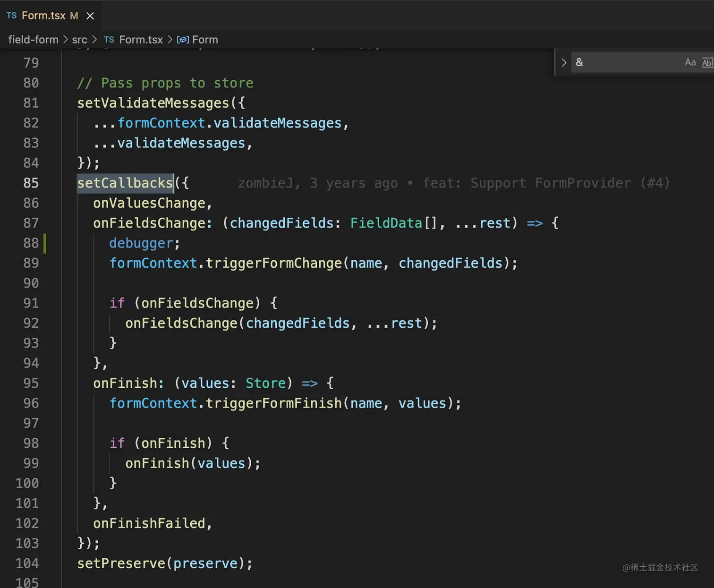Image resolution: width=714 pixels, height=588 pixels.
Task: Click the 'M' modified marker on the tab
Action: [x=74, y=16]
